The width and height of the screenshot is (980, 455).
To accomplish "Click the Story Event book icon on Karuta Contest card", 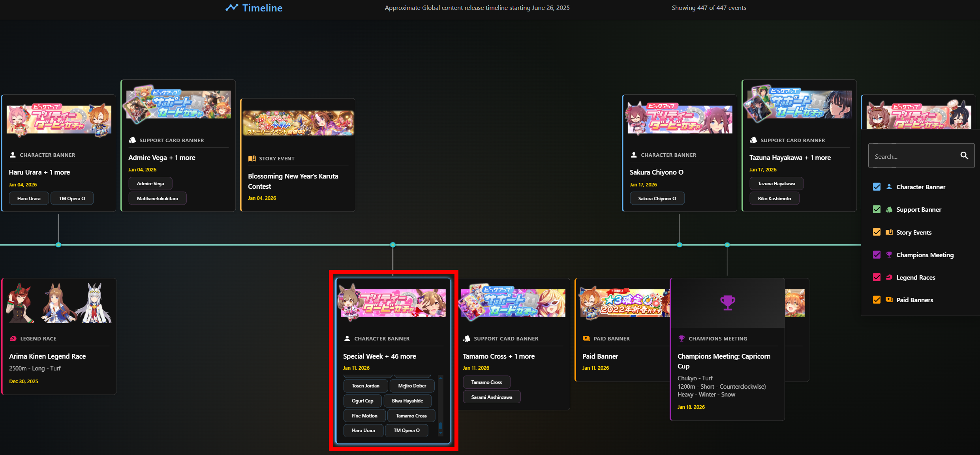I will (252, 158).
